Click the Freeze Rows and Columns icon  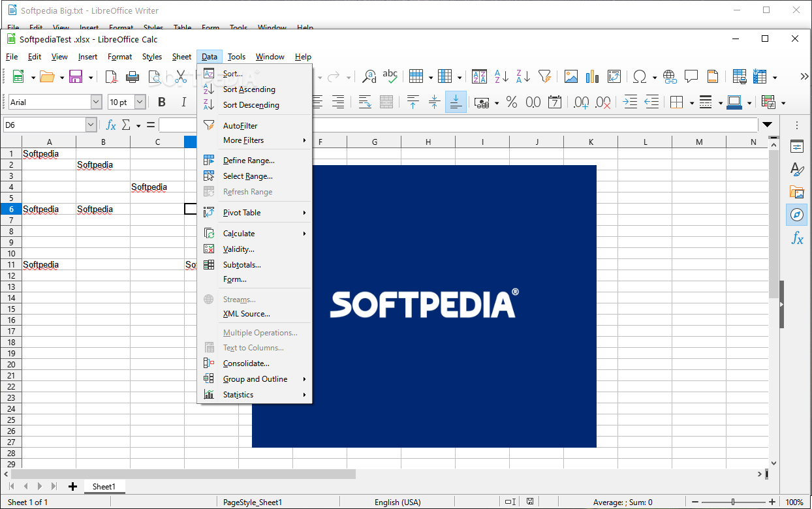(760, 77)
